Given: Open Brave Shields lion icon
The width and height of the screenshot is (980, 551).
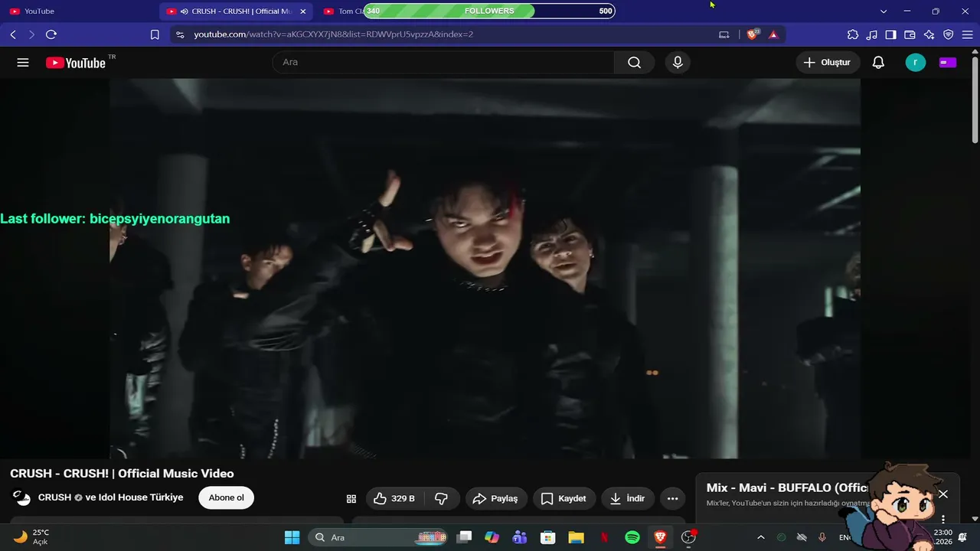Looking at the screenshot, I should (x=752, y=34).
